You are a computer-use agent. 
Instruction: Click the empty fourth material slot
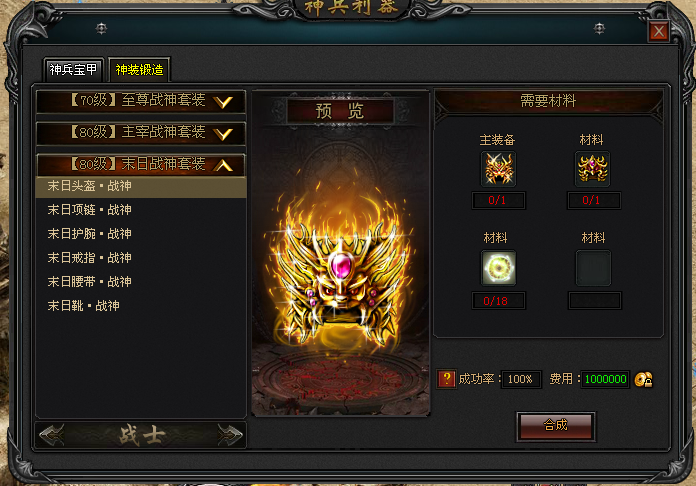(x=593, y=268)
